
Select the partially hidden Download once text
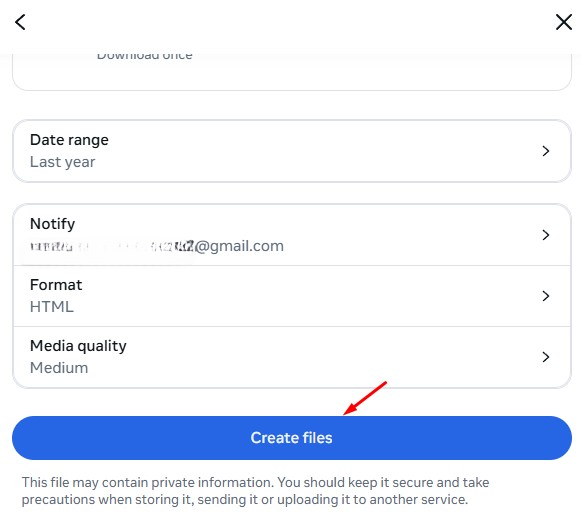pos(145,56)
